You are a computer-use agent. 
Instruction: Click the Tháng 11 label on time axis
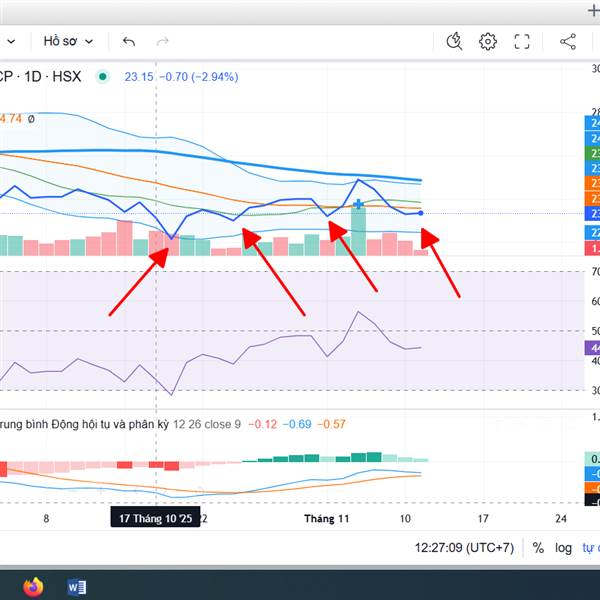coord(327,519)
